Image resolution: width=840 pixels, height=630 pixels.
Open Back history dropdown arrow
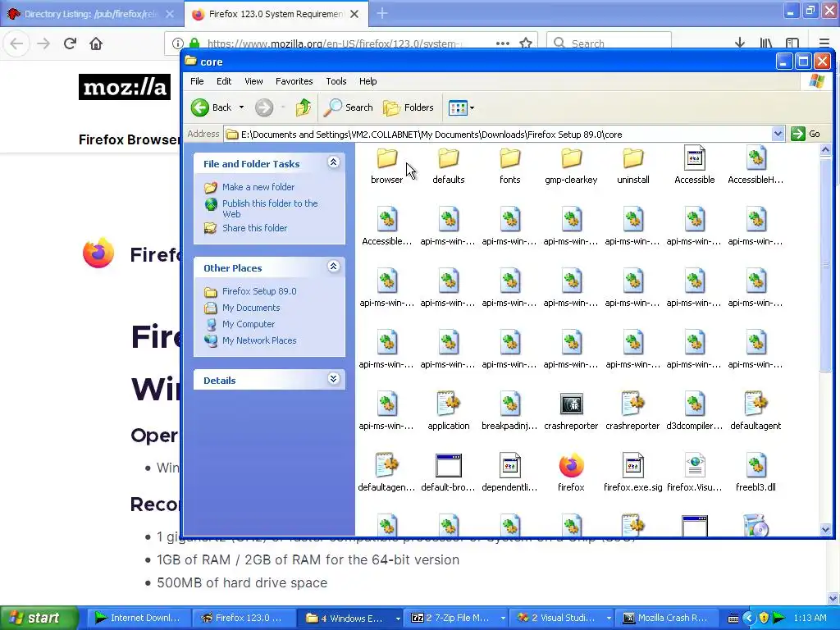pos(242,107)
